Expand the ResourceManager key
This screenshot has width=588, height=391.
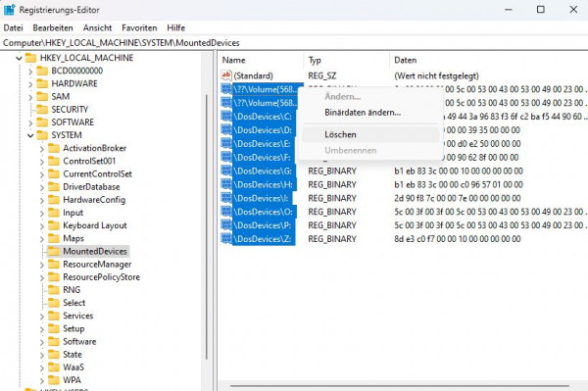pyautogui.click(x=42, y=265)
